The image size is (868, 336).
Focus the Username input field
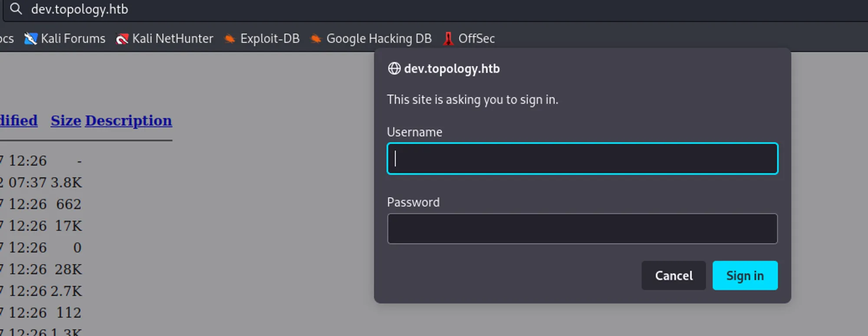(x=582, y=159)
